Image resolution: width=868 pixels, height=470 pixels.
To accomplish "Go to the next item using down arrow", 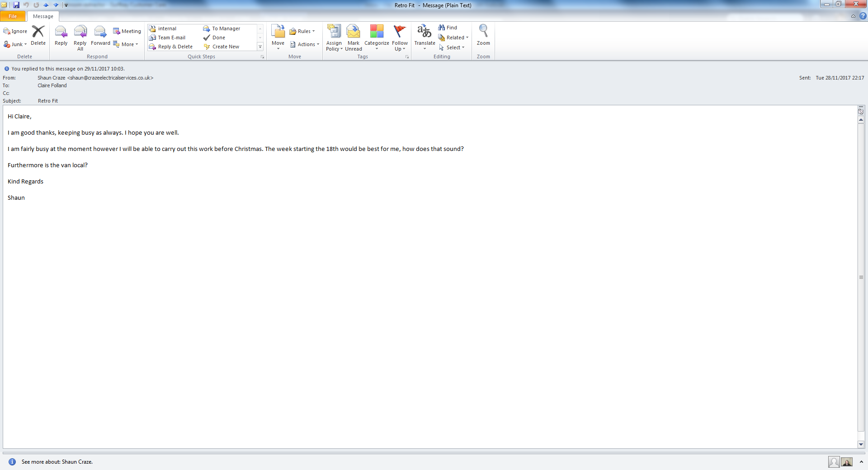I will 56,5.
